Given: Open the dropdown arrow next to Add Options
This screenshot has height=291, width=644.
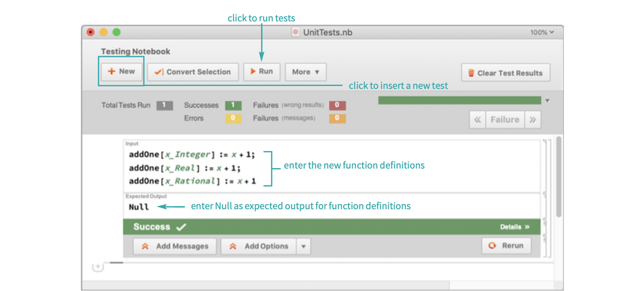Looking at the screenshot, I should click(x=304, y=247).
